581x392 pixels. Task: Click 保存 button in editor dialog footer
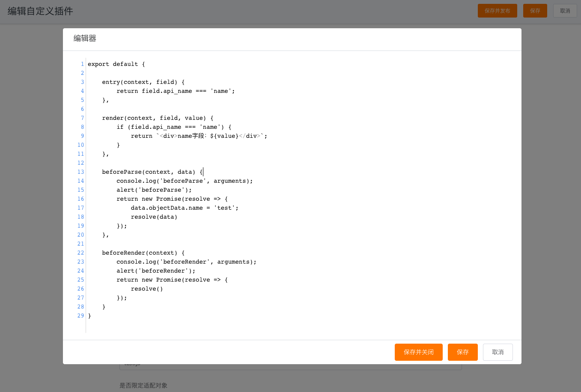coord(462,352)
